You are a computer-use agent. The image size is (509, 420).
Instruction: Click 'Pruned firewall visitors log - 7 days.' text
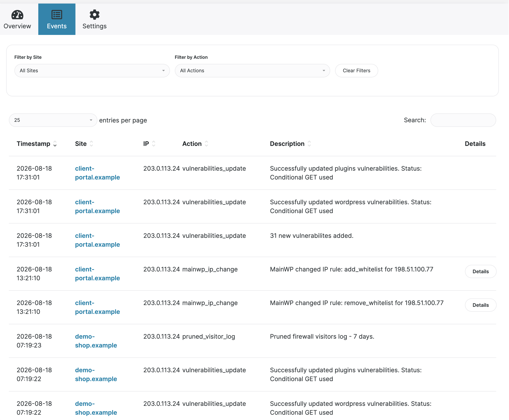coord(322,337)
